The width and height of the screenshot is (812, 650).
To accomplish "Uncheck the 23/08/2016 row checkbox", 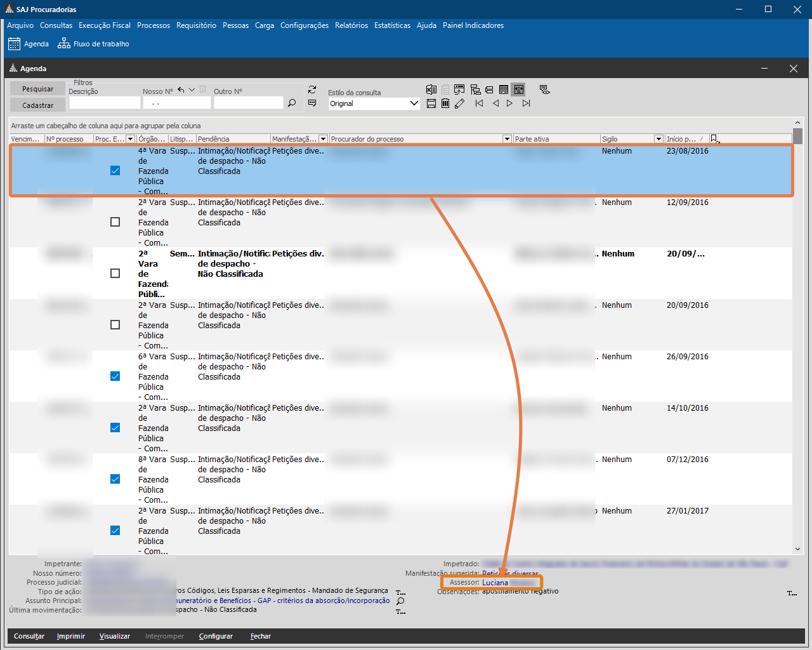I will (115, 171).
